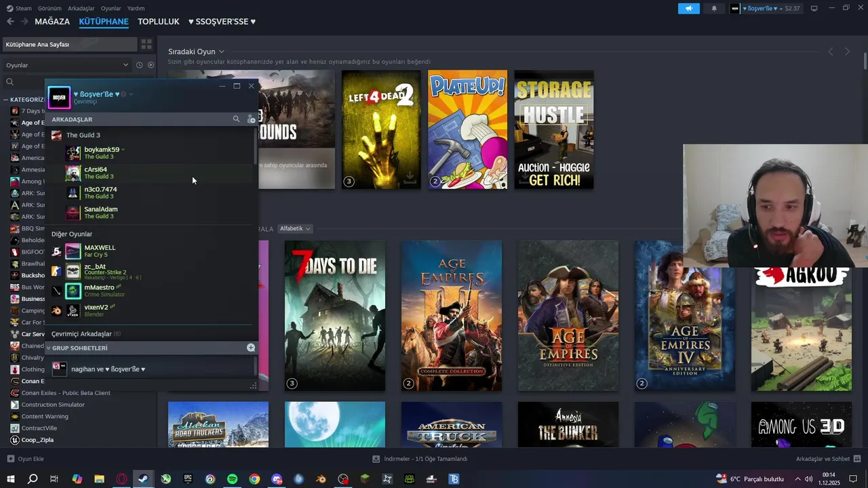Open chat with SanalAdam
Screen dimensions: 868x488
coord(149,213)
